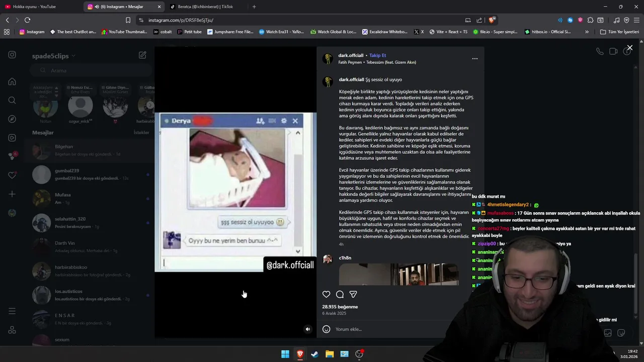Open 'İstekler' message requests
This screenshot has width=644, height=362.
click(141, 132)
